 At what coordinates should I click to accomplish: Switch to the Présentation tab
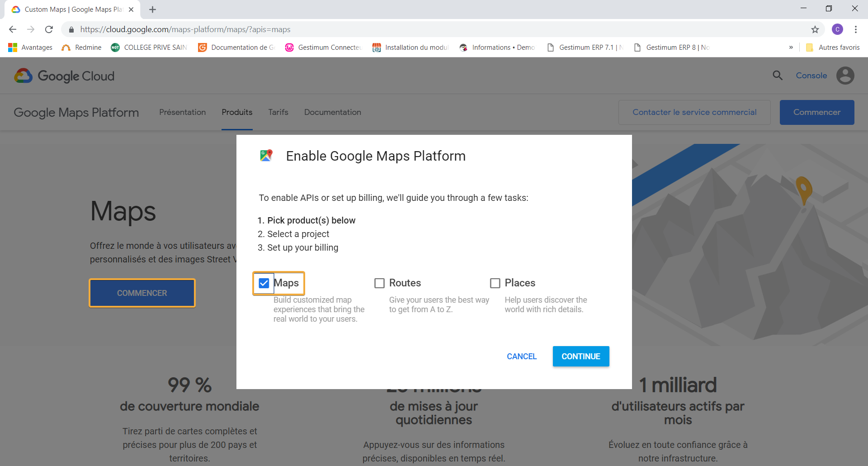(x=183, y=112)
